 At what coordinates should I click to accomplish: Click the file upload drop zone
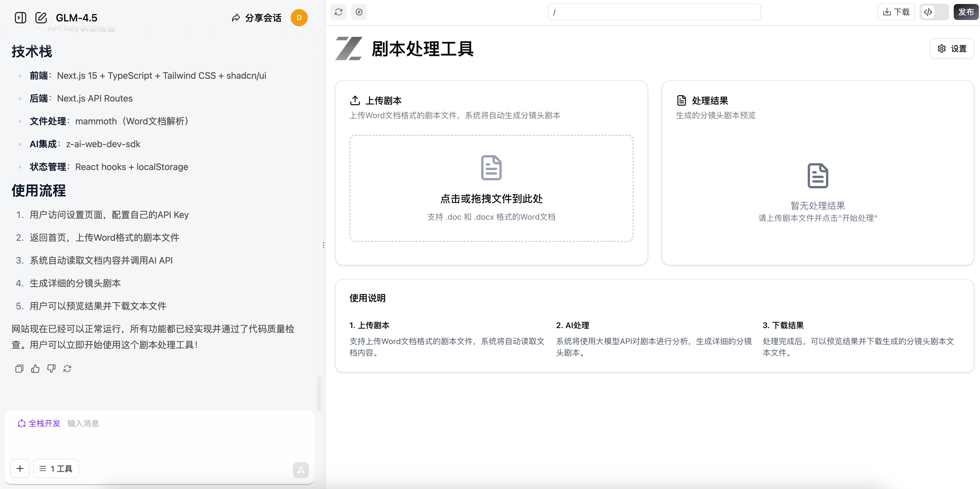(x=491, y=188)
